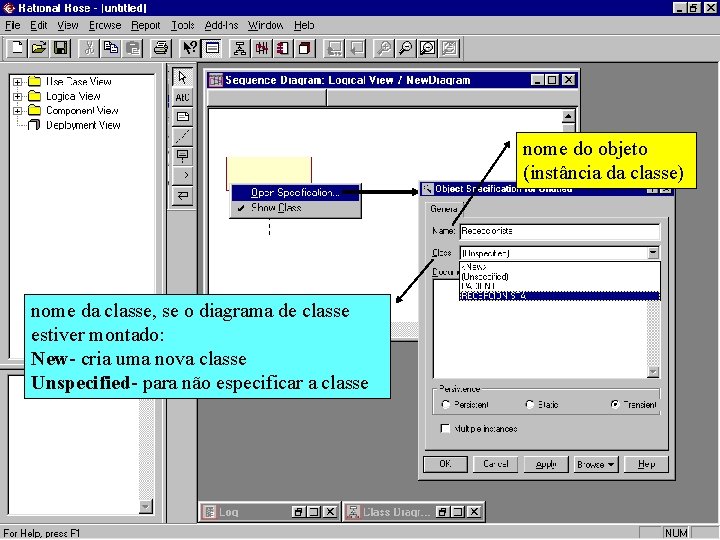Choose (Unspecified) in the Class dropdown list

point(560,276)
